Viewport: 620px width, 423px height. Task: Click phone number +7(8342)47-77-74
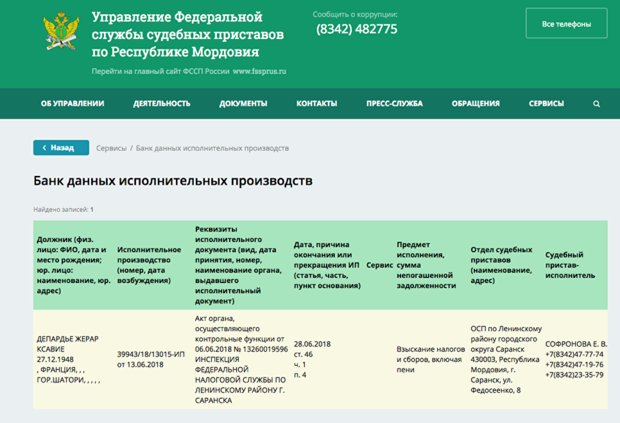tap(574, 354)
